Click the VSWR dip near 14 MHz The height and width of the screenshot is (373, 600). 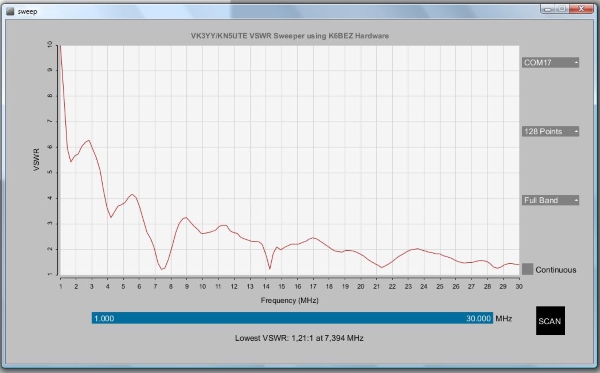[270, 269]
